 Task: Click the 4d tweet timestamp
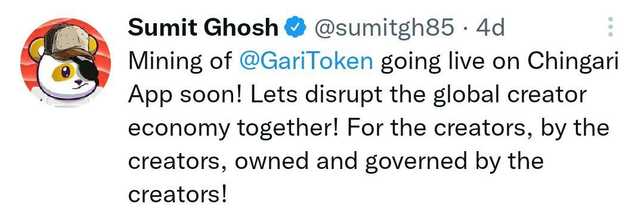click(x=490, y=29)
